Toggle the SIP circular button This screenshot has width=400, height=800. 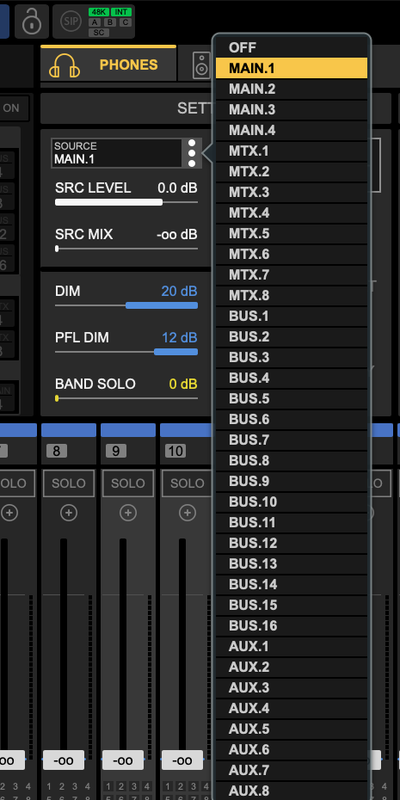coord(70,21)
